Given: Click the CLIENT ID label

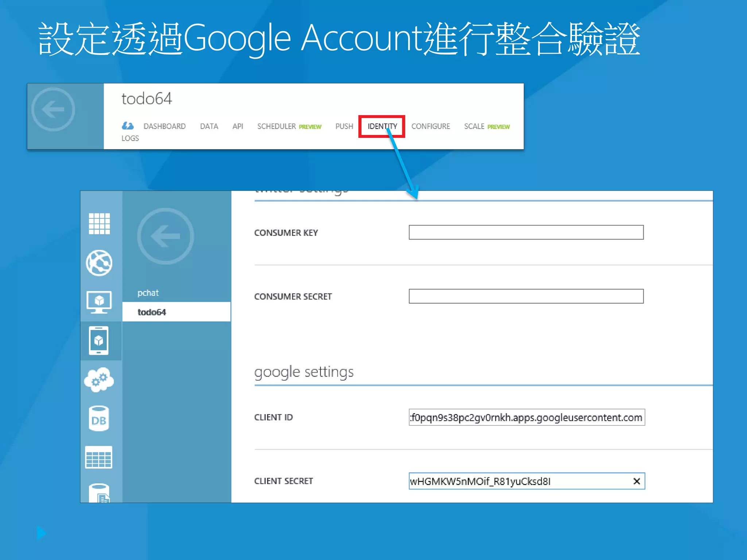Looking at the screenshot, I should [274, 417].
